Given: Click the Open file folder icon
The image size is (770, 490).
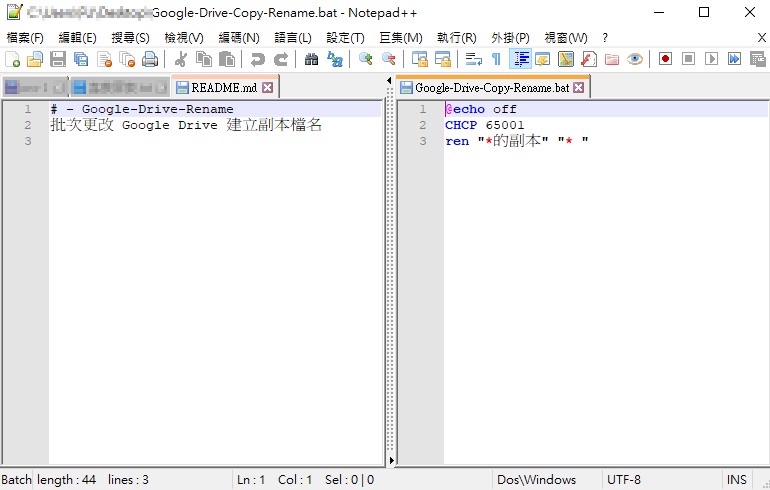Looking at the screenshot, I should pos(35,59).
